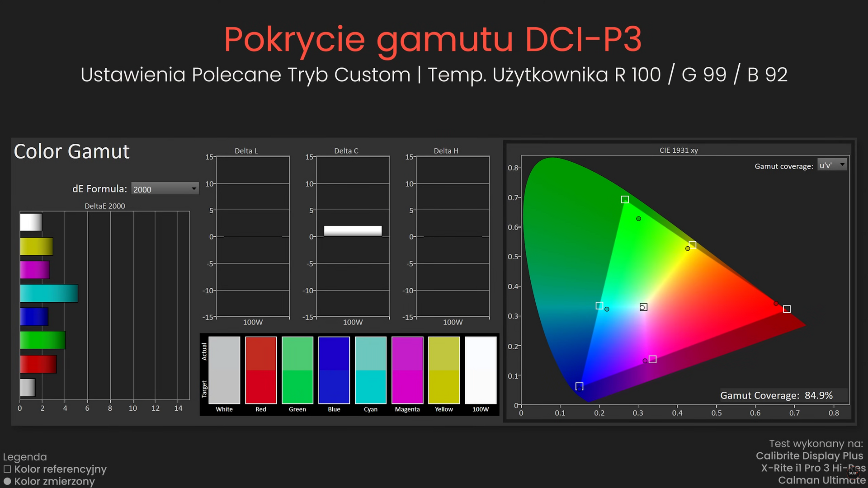Viewport: 868px width, 488px height.
Task: Click the red reference square on CIE chart
Action: (787, 309)
